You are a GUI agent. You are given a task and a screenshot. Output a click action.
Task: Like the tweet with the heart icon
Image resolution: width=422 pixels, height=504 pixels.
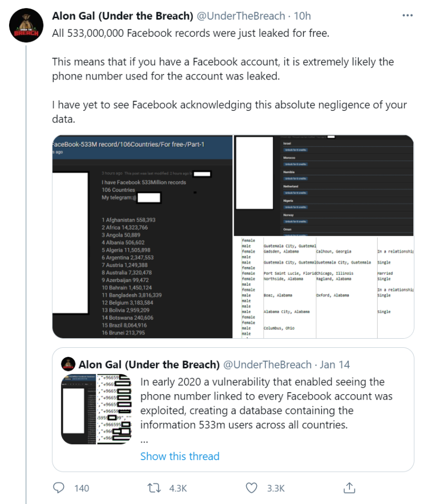coord(251,488)
